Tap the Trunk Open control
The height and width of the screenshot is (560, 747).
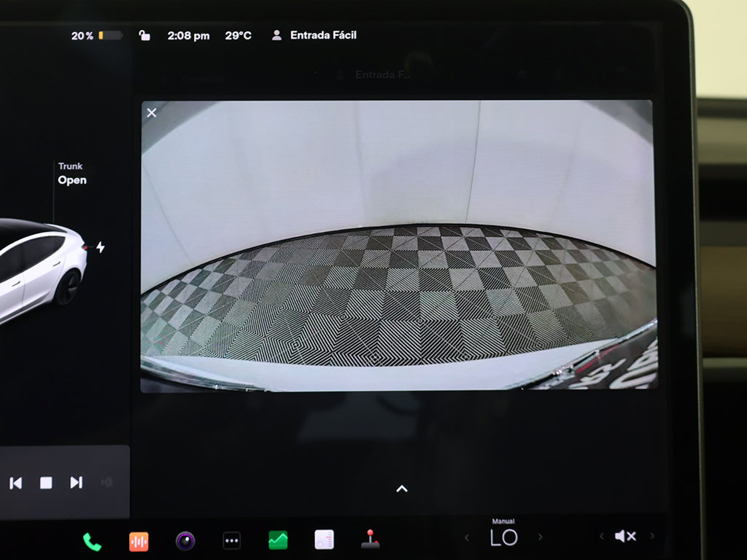tap(72, 174)
